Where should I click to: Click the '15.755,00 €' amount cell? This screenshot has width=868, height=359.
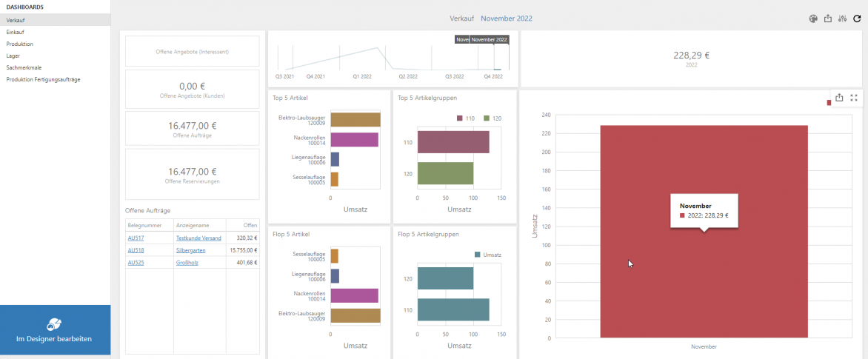[x=244, y=251]
